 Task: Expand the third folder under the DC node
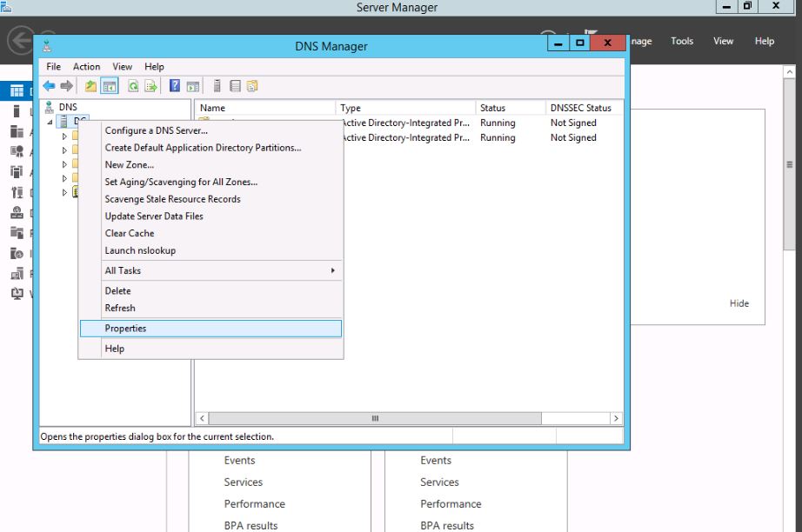pyautogui.click(x=64, y=164)
